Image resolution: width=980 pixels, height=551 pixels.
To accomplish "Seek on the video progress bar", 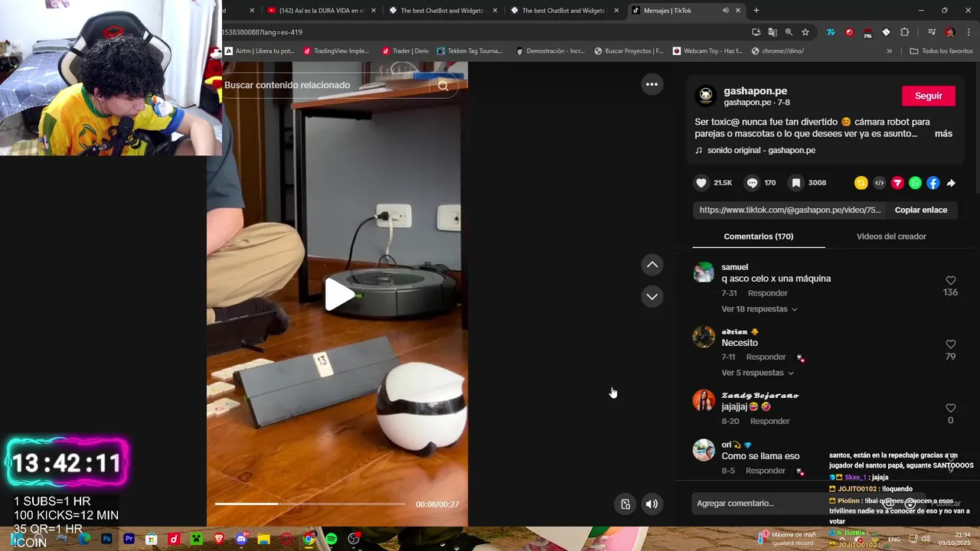I will (309, 504).
